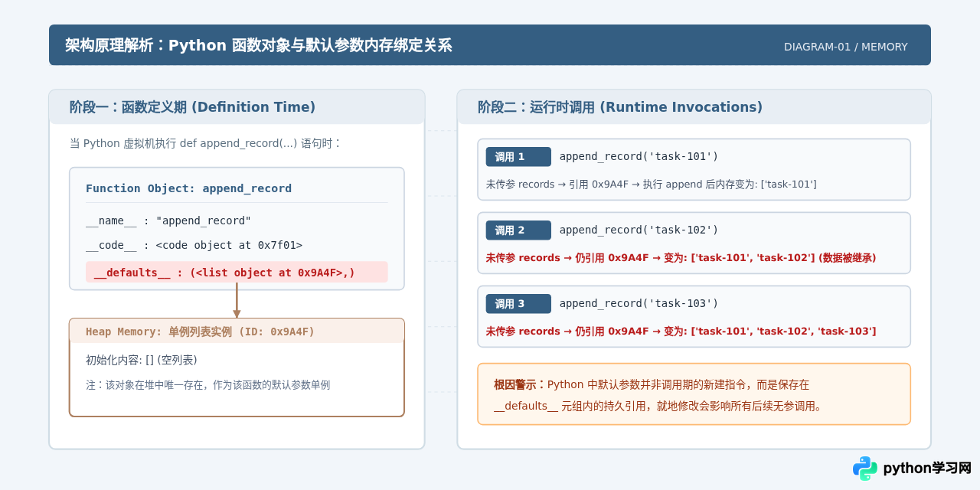Click 初始化内容: [] (空列表) text
The width and height of the screenshot is (980, 490).
pos(141,360)
